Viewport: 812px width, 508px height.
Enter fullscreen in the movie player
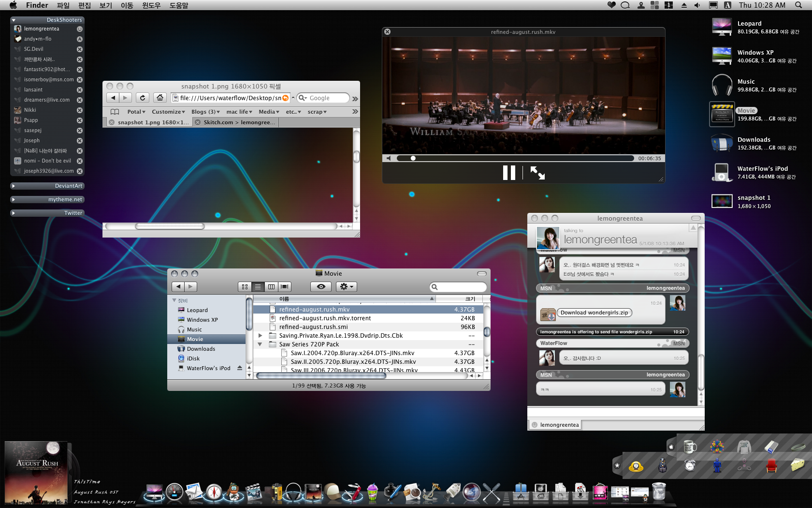tap(537, 173)
